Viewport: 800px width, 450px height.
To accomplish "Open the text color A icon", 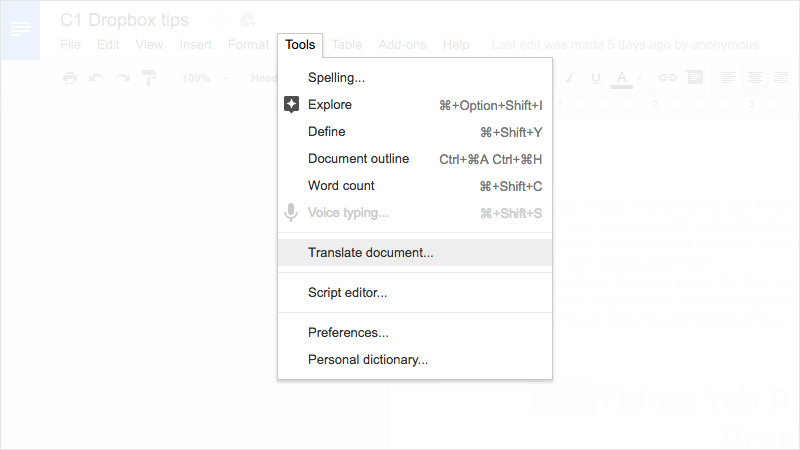I will click(x=621, y=79).
